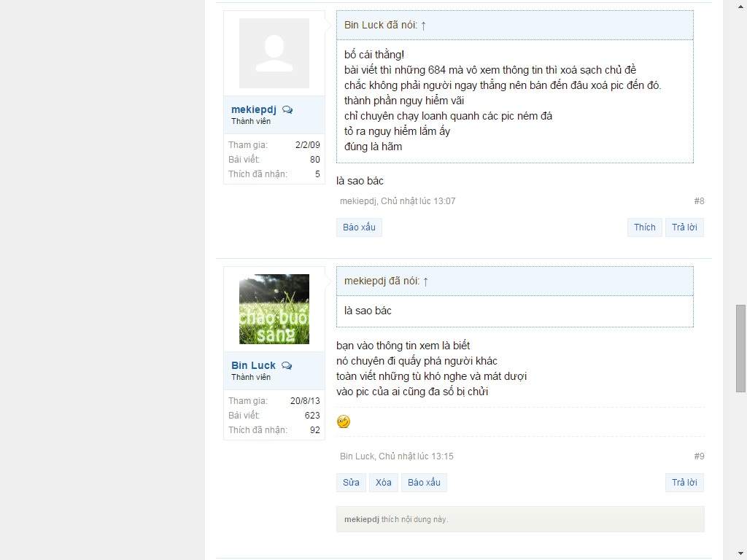Screen dimensions: 747x560
Task: Delete post #9 with Xóa button
Action: (384, 483)
